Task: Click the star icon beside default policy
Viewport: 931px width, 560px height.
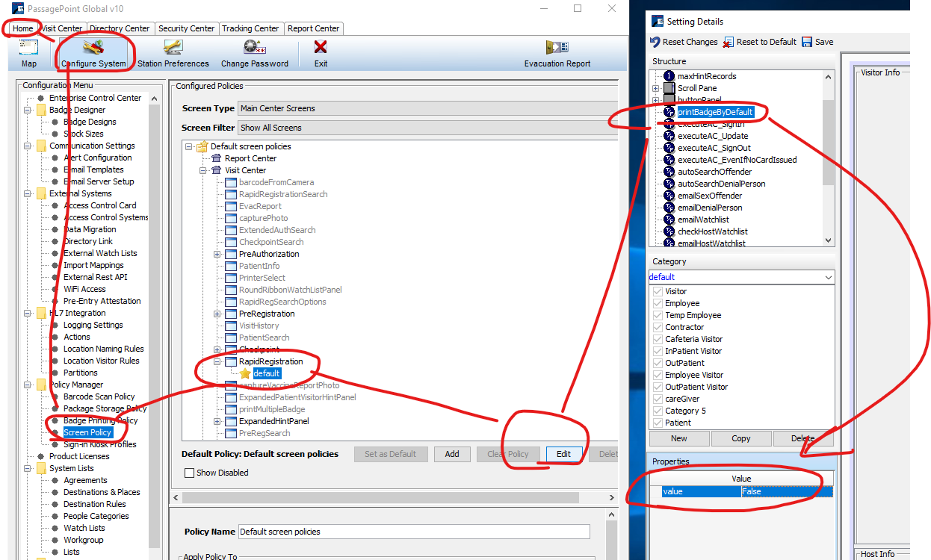Action: (x=245, y=373)
